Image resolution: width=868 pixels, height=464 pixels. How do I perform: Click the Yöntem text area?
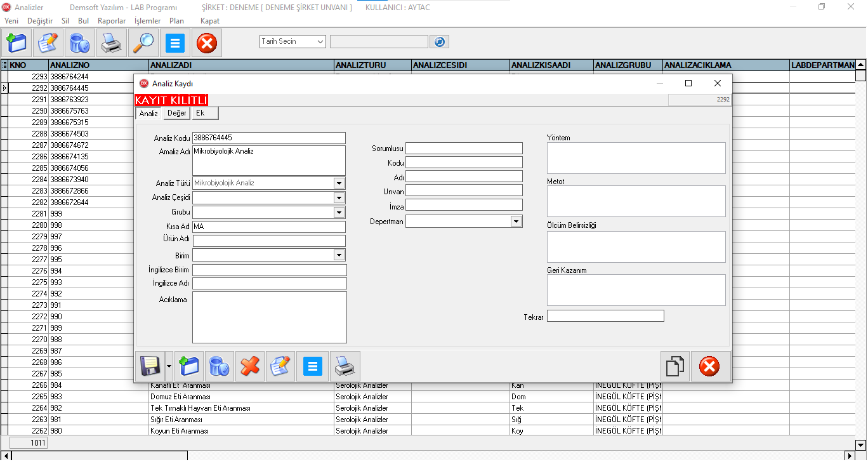(636, 158)
